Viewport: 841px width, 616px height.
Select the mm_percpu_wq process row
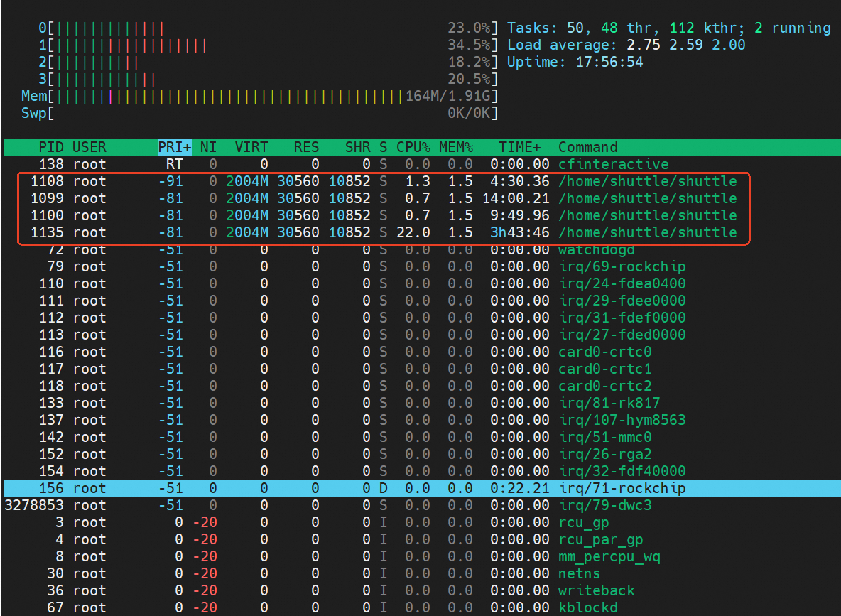(x=422, y=556)
